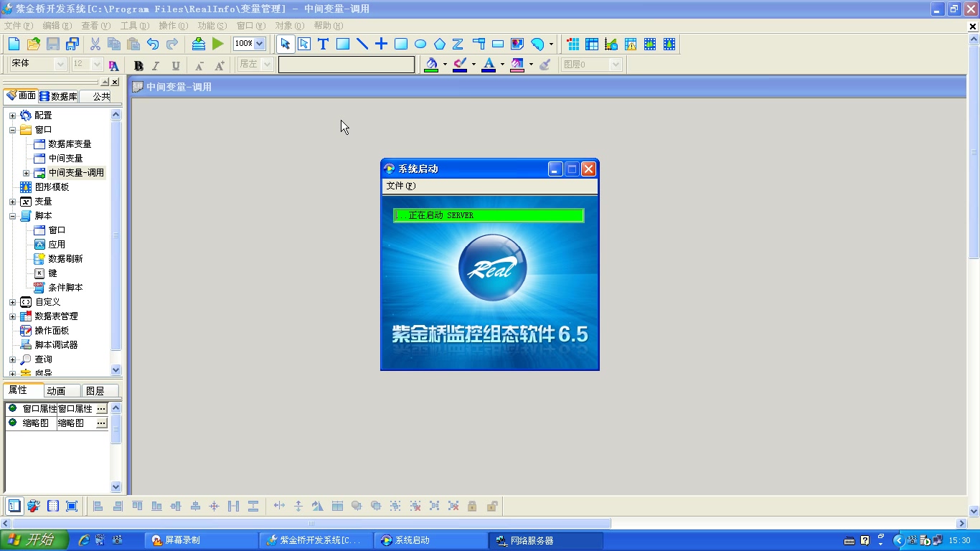Viewport: 980px width, 551px height.
Task: Open the 编辑 menu
Action: (57, 25)
